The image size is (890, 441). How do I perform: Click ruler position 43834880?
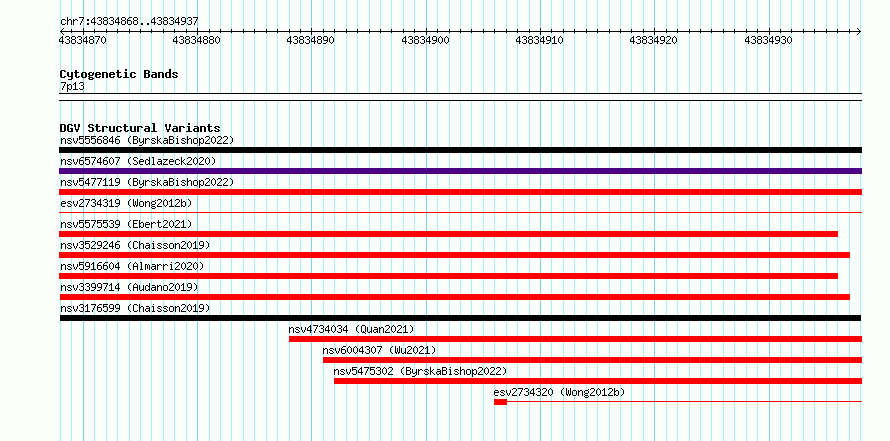coord(197,40)
